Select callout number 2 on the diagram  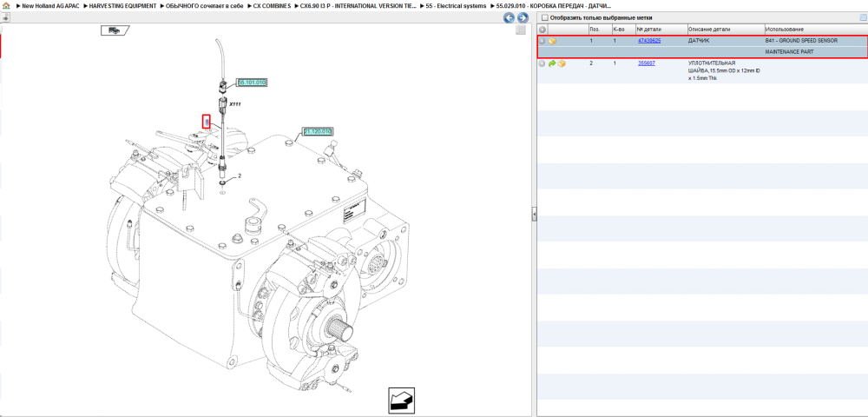pos(240,176)
